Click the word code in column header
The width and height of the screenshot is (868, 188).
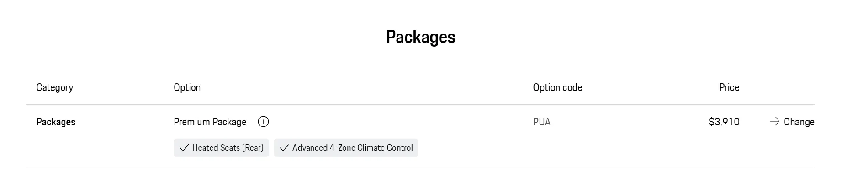coord(572,87)
